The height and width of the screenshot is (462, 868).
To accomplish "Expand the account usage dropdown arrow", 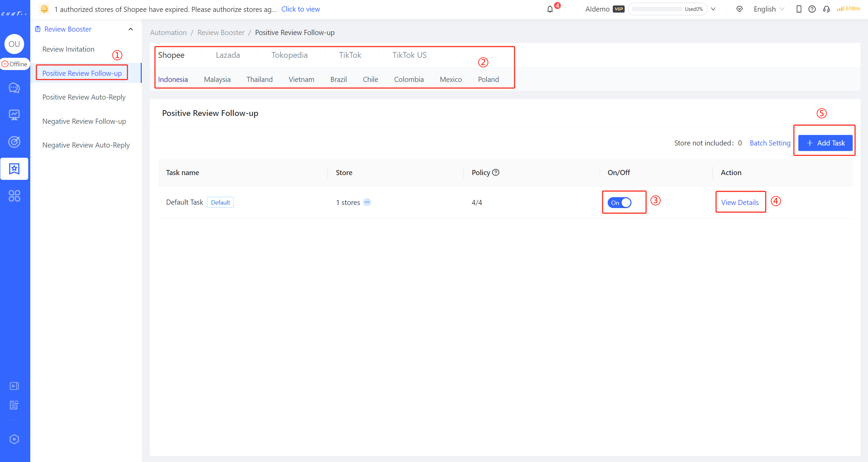I will [x=713, y=9].
